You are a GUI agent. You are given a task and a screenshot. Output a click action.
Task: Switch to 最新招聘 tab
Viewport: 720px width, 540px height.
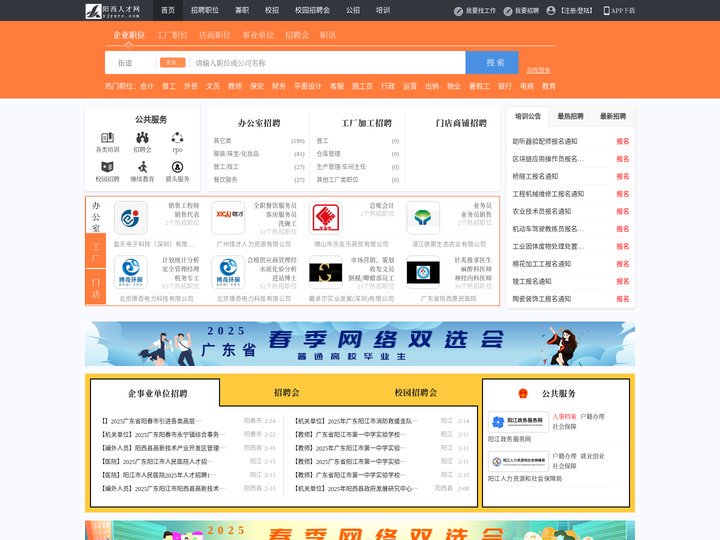[x=613, y=116]
